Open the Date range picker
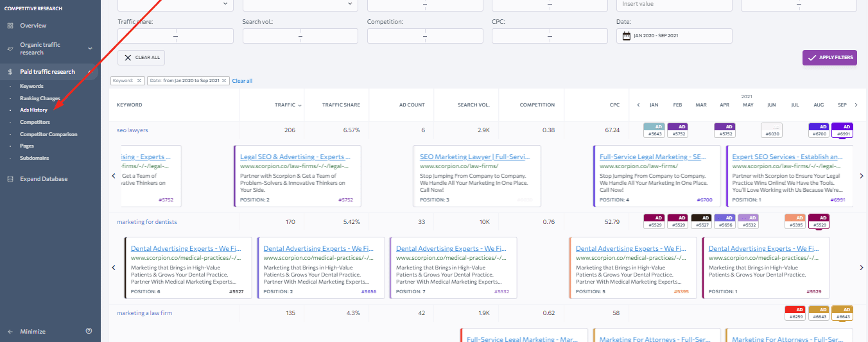 (674, 36)
